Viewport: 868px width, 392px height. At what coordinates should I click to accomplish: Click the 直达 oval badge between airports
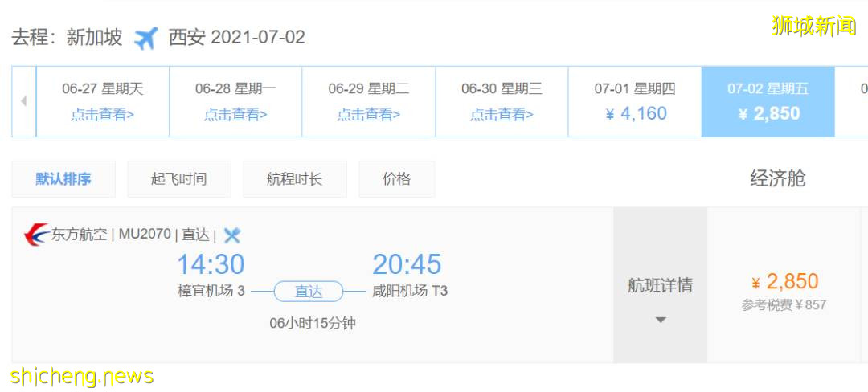[x=309, y=292]
